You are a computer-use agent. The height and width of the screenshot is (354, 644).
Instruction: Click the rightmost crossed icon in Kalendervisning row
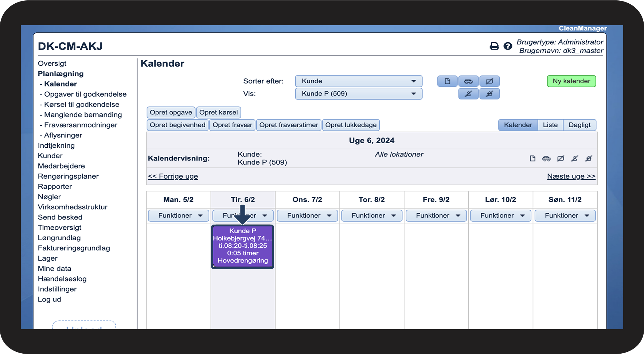click(x=589, y=159)
